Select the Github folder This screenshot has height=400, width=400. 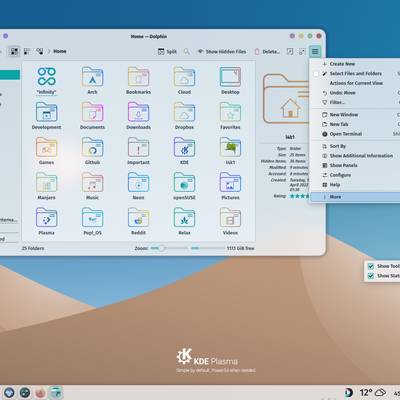coord(92,151)
